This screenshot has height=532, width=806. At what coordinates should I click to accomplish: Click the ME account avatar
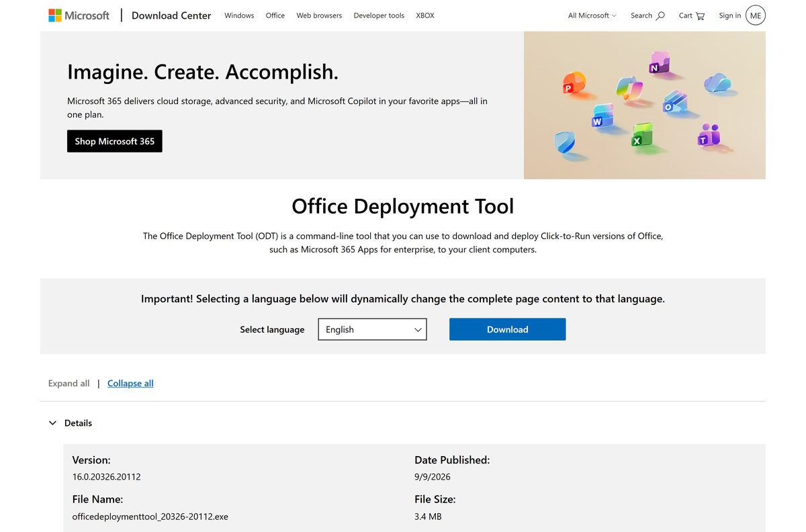click(x=756, y=15)
